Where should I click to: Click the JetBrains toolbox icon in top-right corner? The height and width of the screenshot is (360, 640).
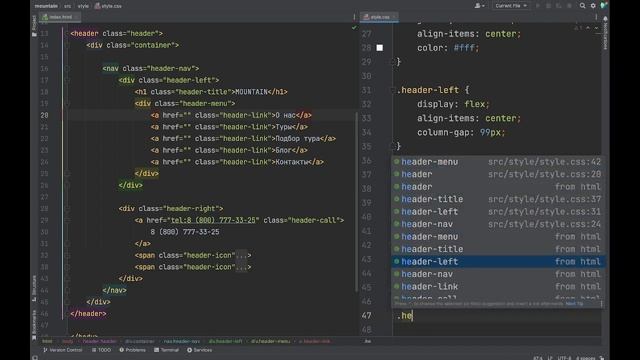pyautogui.click(x=604, y=5)
